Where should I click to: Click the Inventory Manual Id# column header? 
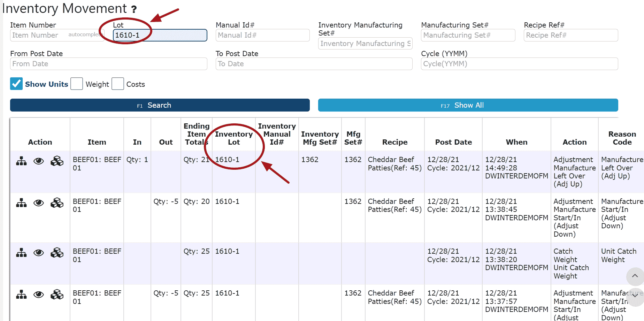[x=277, y=134]
